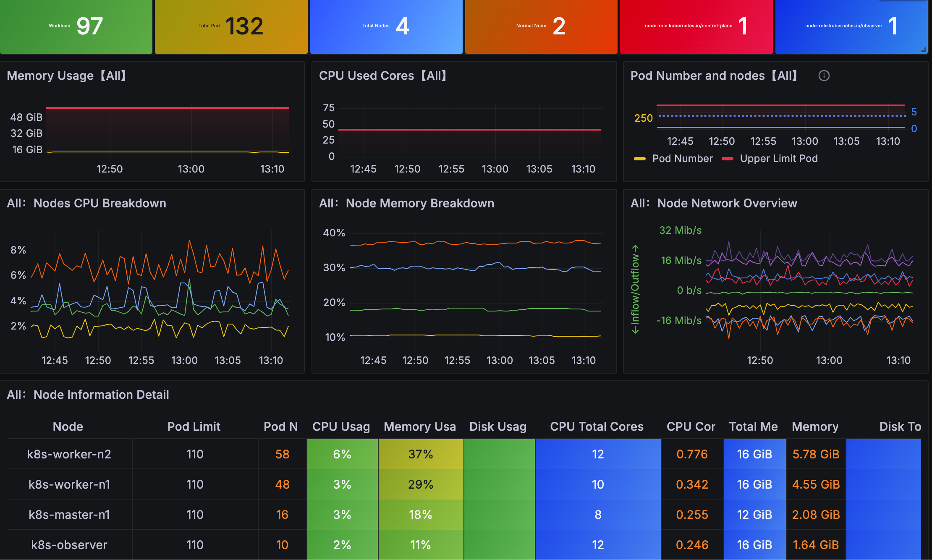Click the resize handle on observer stat panel
This screenshot has height=560, width=932.
[x=923, y=50]
